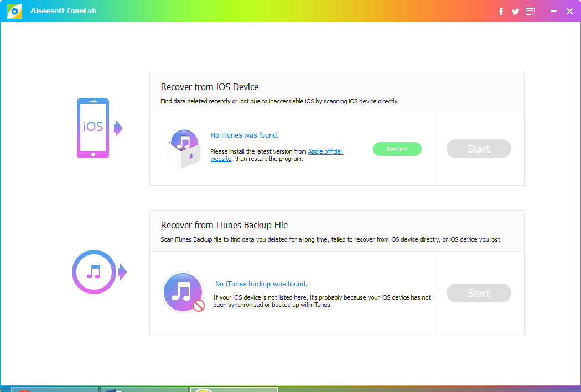Viewport: 581px width, 392px height.
Task: Click the Recover from iOS Device heading
Action: click(210, 87)
